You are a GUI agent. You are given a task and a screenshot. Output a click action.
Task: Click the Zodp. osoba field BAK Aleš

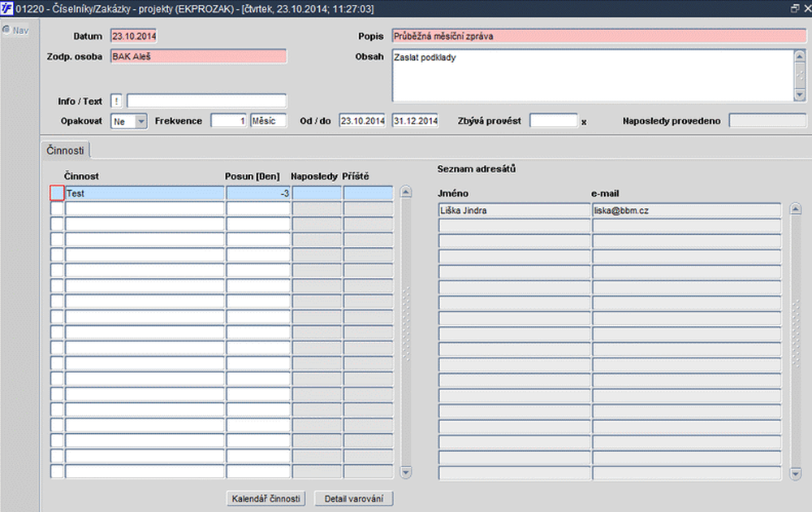tap(198, 57)
